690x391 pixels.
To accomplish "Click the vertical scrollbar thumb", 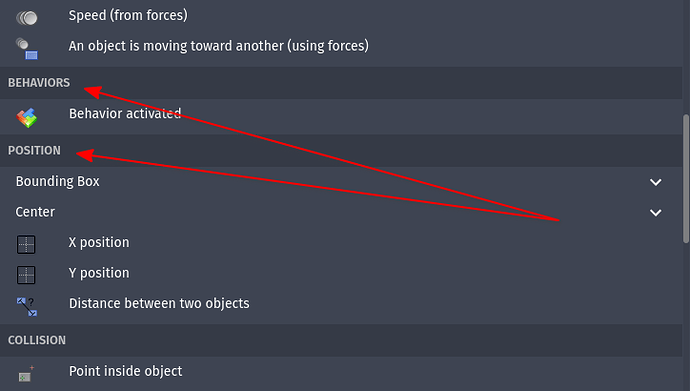I will (686, 178).
